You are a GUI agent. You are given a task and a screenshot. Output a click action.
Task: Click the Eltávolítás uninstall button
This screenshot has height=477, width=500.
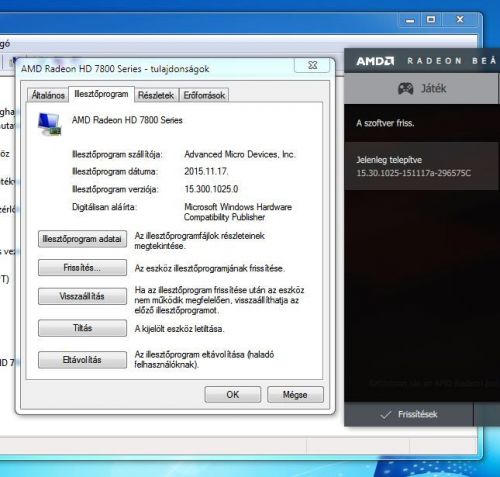82,360
